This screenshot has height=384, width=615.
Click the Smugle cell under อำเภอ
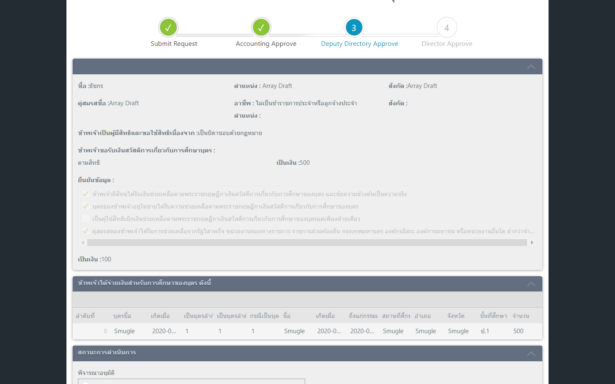(426, 331)
